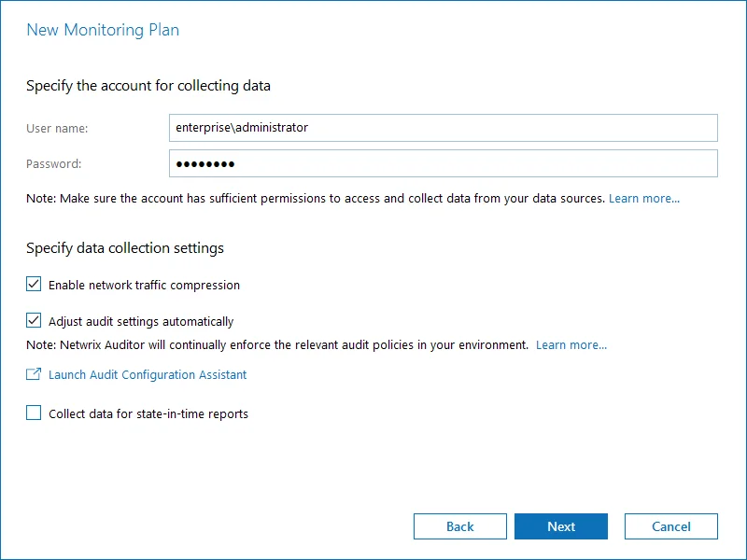Uncheck Enable network traffic compression checkbox
Screen dimensions: 747x560
(x=34, y=285)
